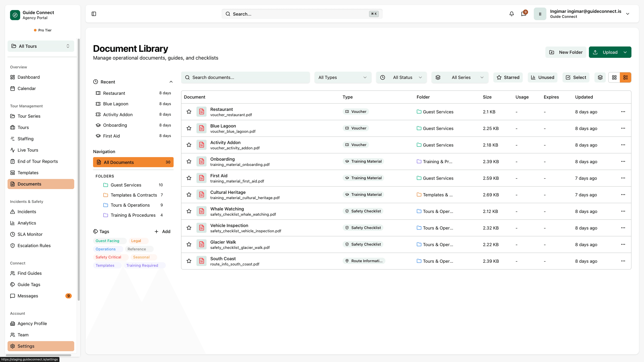This screenshot has height=362, width=644.
Task: Expand the All Tours selector
Action: (41, 46)
